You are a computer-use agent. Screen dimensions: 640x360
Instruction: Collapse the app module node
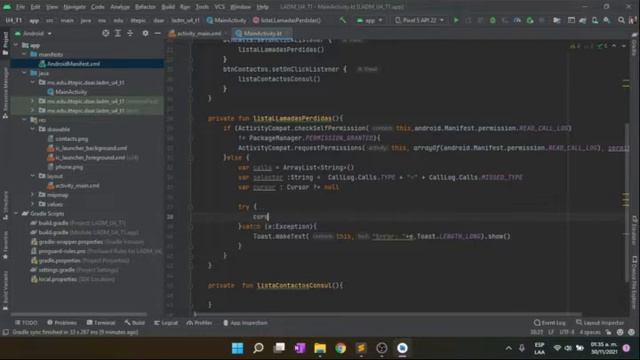coord(16,45)
